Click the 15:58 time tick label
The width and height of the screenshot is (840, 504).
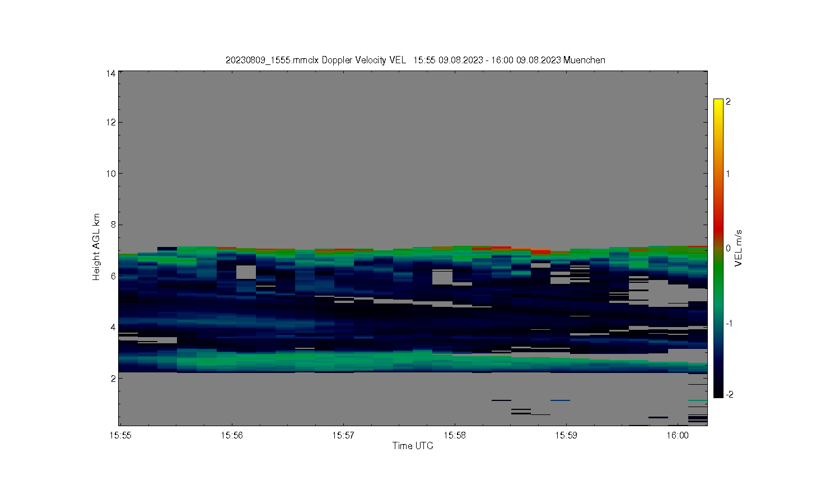[455, 435]
